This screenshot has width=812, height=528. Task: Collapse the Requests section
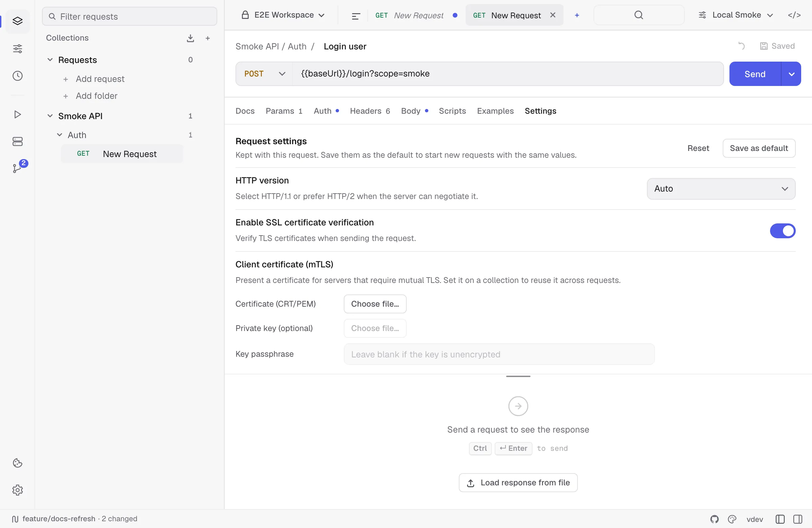(50, 60)
